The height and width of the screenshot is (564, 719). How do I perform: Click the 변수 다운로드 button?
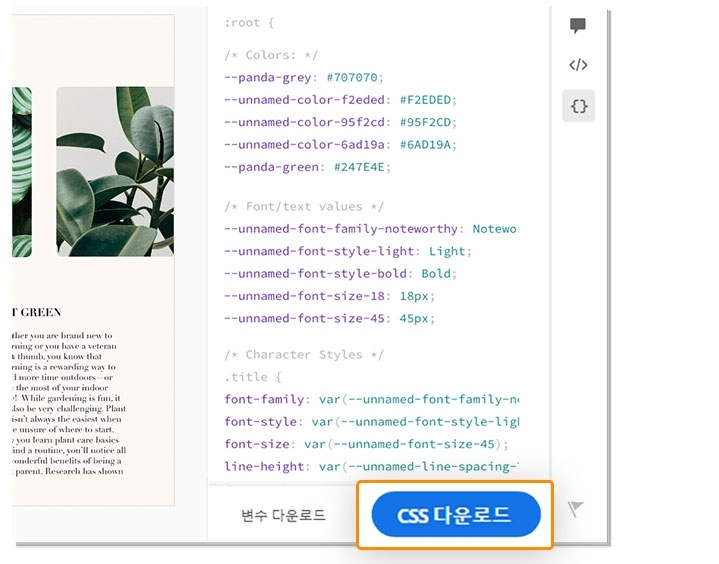pos(283,515)
